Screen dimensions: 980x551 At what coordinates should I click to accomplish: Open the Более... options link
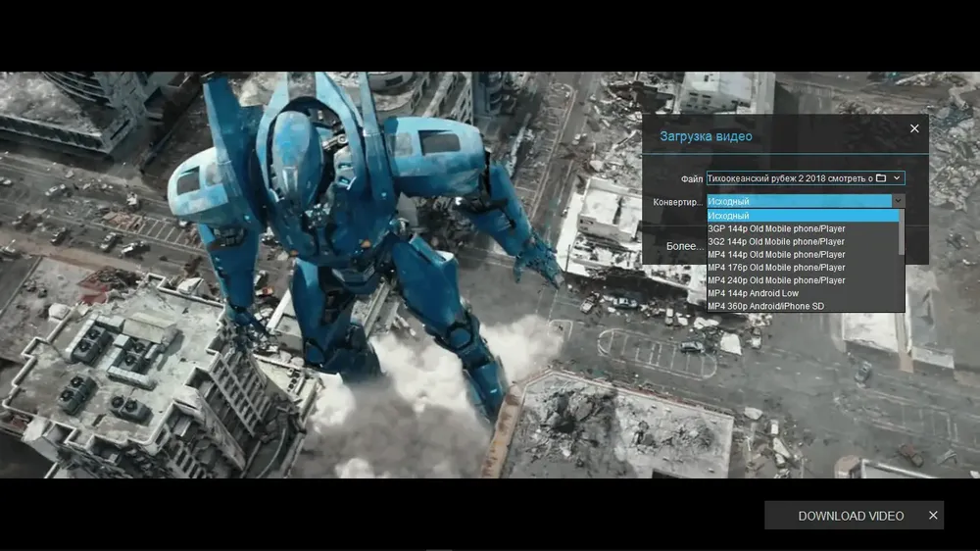click(685, 246)
